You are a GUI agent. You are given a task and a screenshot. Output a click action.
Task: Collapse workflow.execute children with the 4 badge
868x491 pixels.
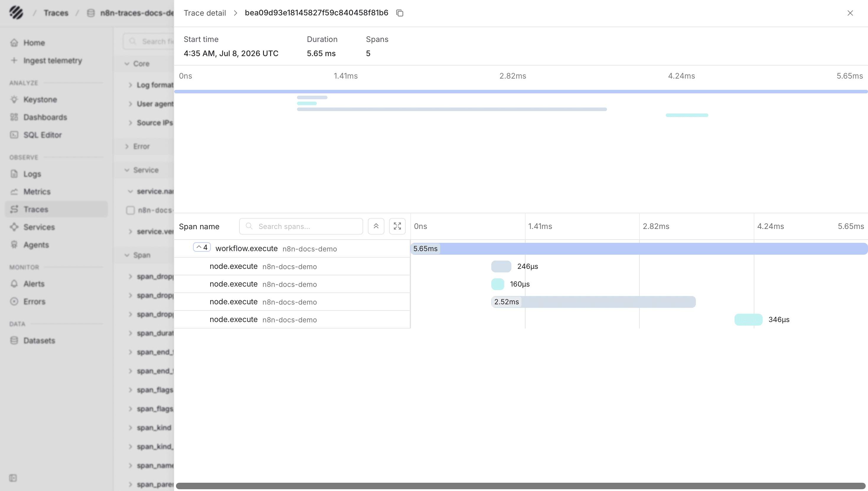point(202,247)
